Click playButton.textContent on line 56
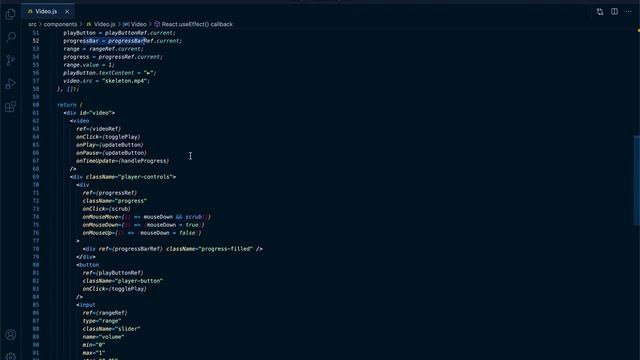The height and width of the screenshot is (360, 640). 99,73
